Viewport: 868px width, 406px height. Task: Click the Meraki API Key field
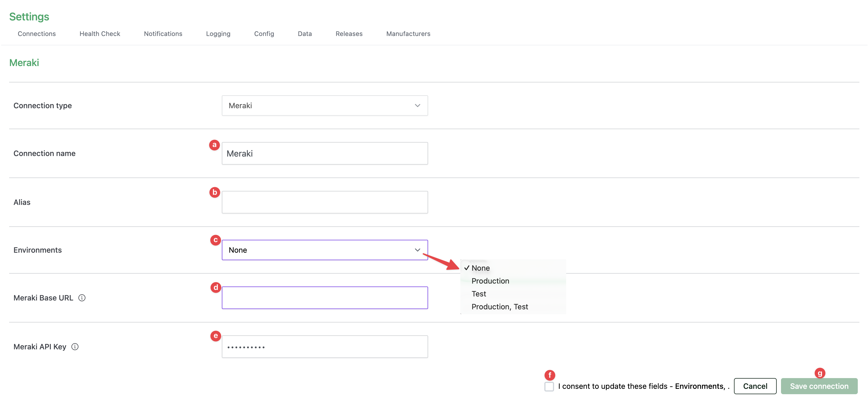(x=324, y=347)
